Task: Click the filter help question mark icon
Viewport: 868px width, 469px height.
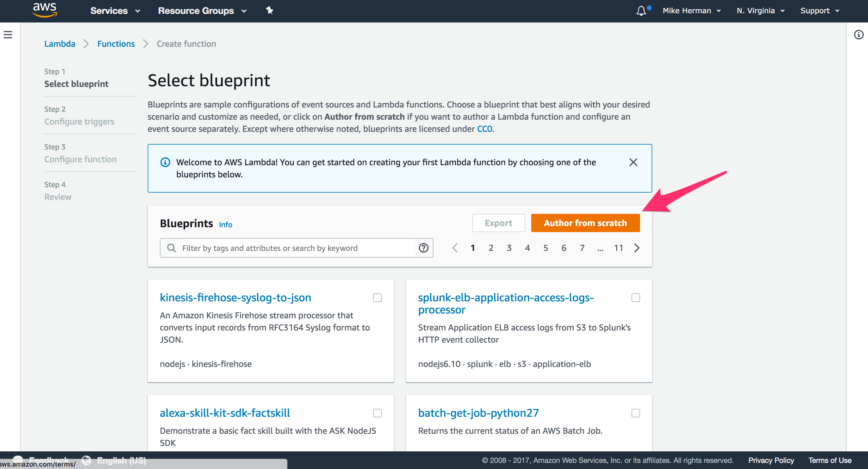Action: (423, 248)
